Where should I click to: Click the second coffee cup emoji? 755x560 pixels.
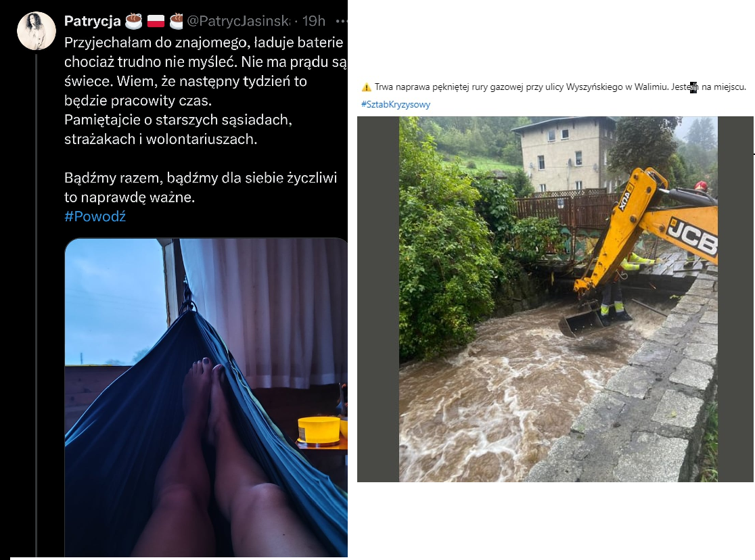[176, 21]
